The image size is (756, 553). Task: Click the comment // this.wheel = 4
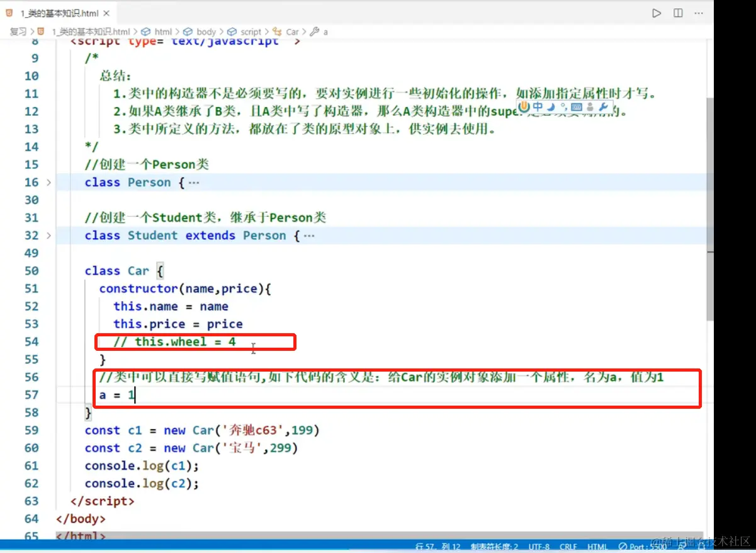point(174,341)
